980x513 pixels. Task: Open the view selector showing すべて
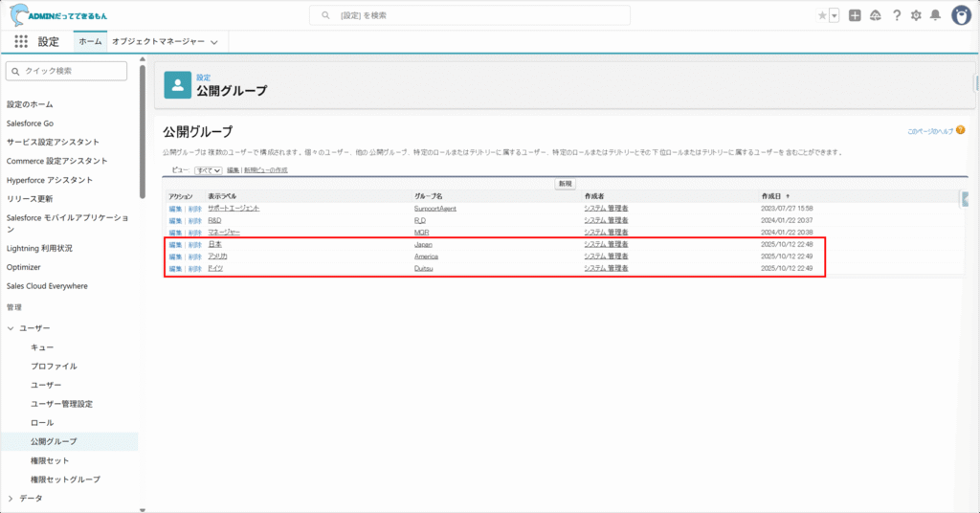(208, 170)
